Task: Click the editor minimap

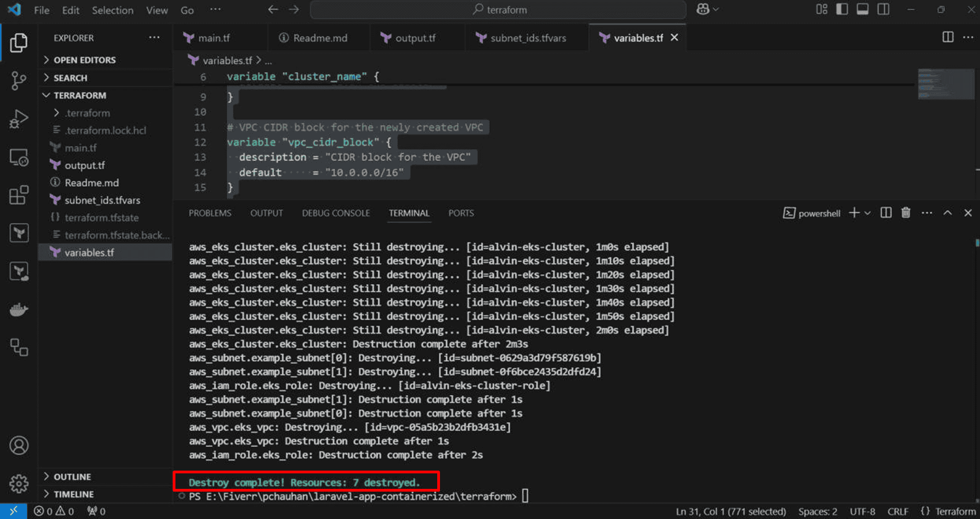Action: (x=946, y=84)
